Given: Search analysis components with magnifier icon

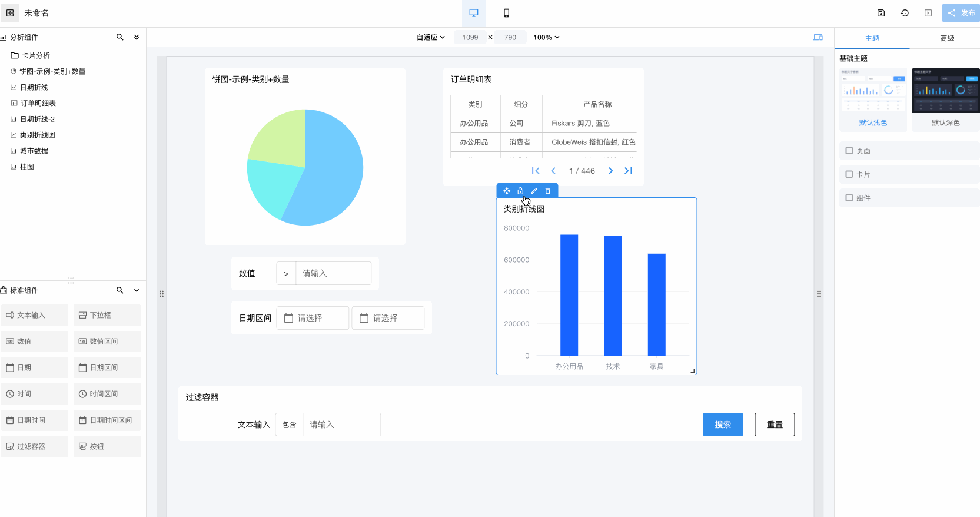Looking at the screenshot, I should point(120,37).
